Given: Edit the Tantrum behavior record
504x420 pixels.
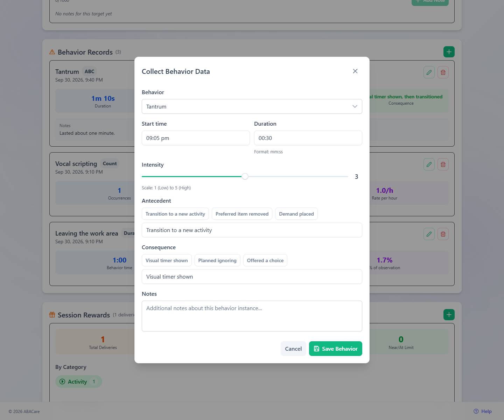Looking at the screenshot, I should (x=429, y=72).
